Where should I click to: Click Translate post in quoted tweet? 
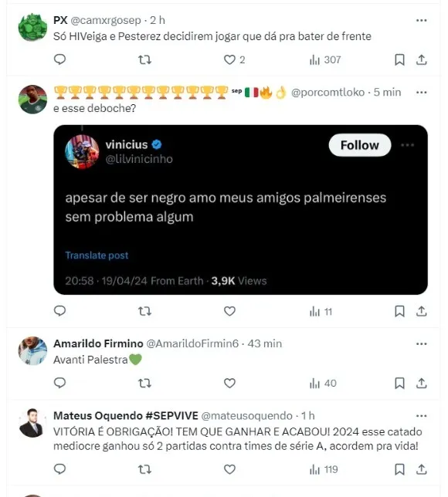pyautogui.click(x=97, y=255)
